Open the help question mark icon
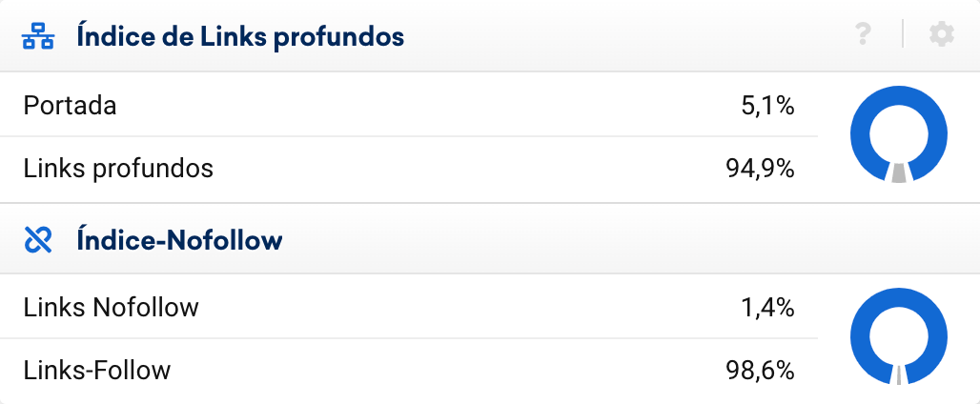980x404 pixels. 864,36
